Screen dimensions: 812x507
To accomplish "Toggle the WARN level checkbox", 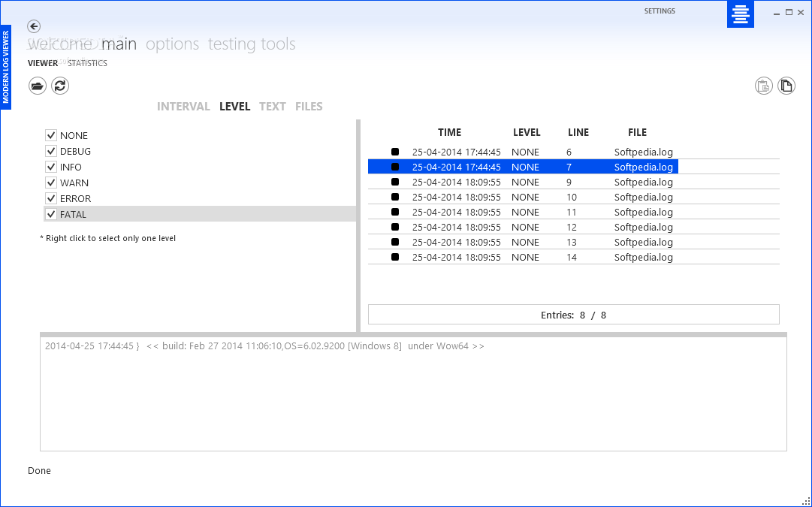I will tap(51, 183).
